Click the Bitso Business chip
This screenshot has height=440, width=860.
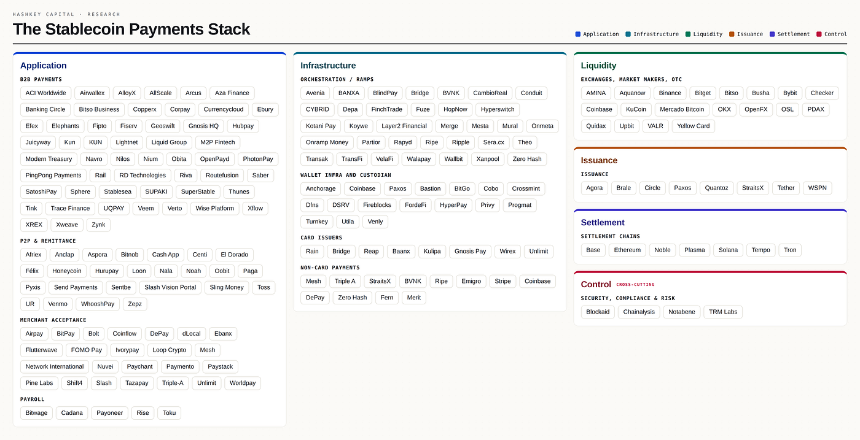tap(99, 110)
